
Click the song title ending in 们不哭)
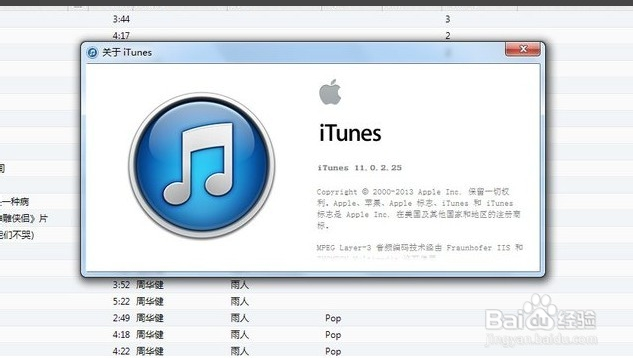(17, 235)
